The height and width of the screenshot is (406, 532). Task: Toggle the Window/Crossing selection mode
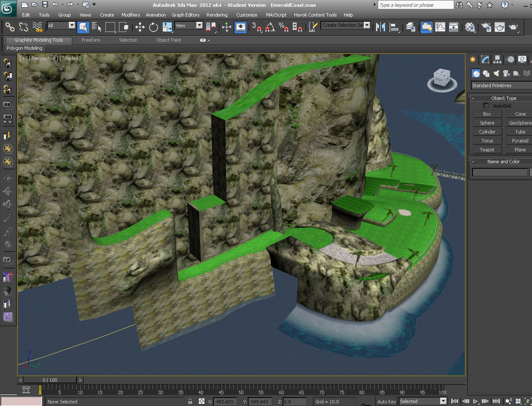coord(124,27)
